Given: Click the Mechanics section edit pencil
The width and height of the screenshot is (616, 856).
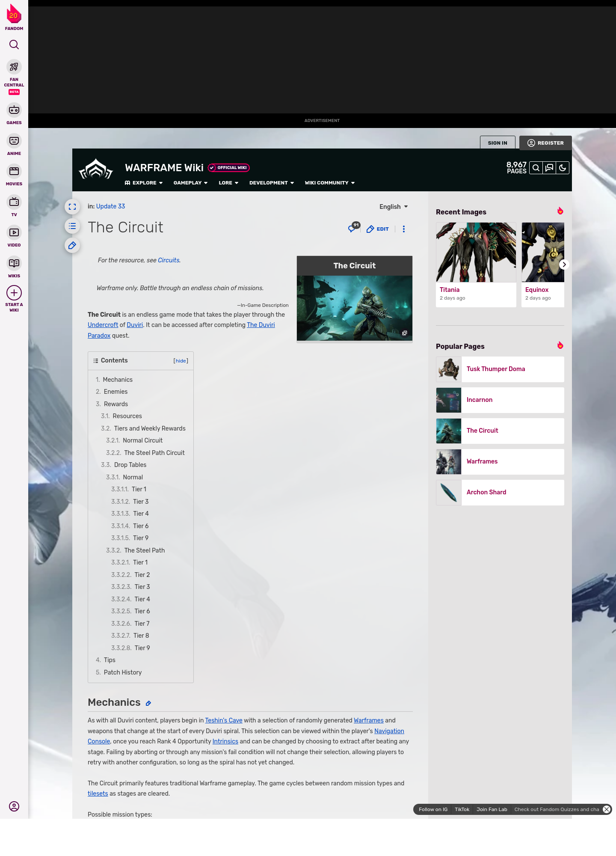Looking at the screenshot, I should point(148,703).
